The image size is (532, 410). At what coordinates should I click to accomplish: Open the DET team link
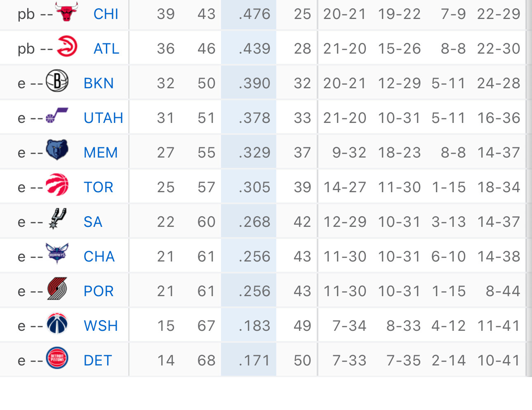tap(98, 361)
